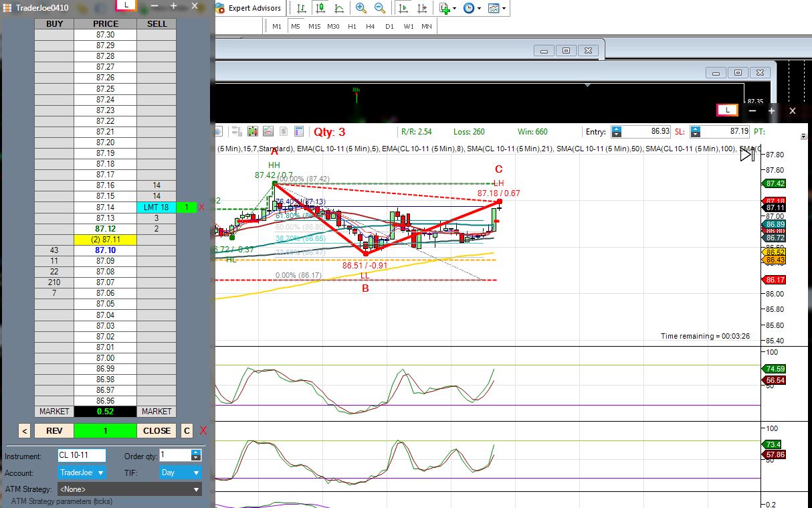This screenshot has width=812, height=508.
Task: Expand the clock periods dropdown arrow
Action: 479,9
